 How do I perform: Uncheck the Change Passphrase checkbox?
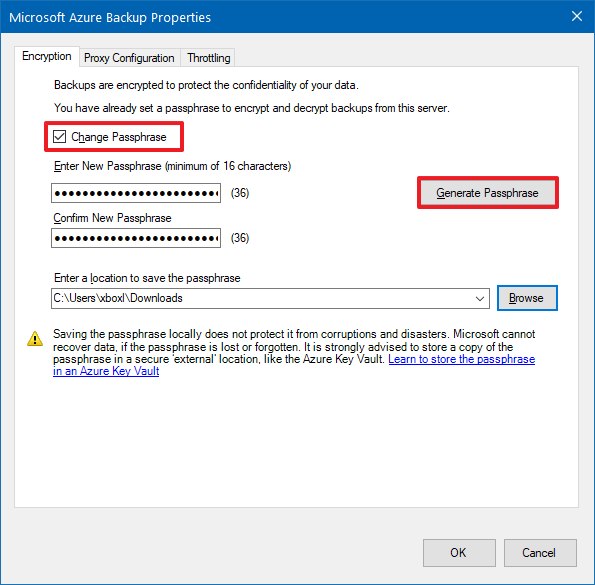pos(59,137)
